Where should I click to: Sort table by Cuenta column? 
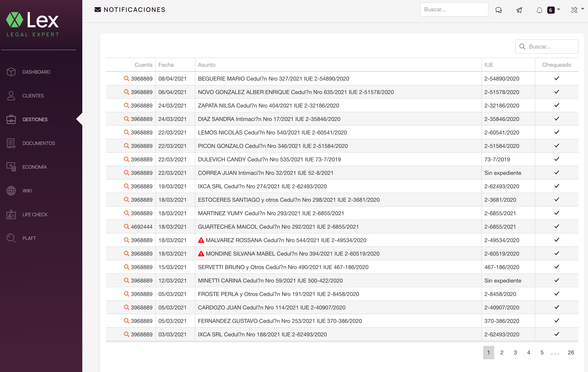[x=143, y=65]
